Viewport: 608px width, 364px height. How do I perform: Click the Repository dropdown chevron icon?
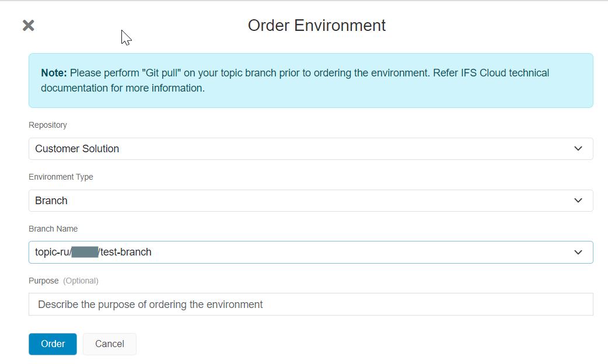(x=578, y=149)
